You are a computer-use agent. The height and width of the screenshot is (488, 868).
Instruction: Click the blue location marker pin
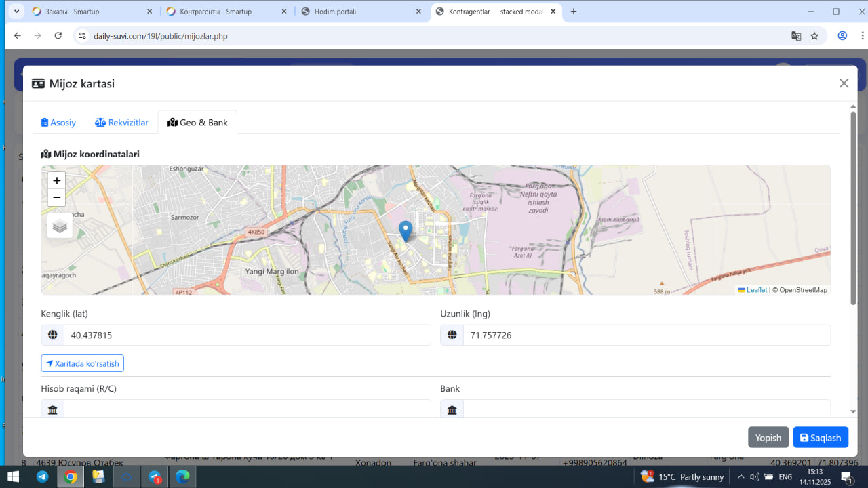(406, 230)
